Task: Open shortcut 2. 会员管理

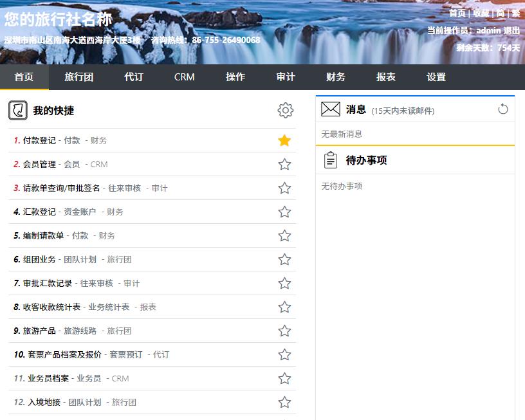Action: pos(39,164)
